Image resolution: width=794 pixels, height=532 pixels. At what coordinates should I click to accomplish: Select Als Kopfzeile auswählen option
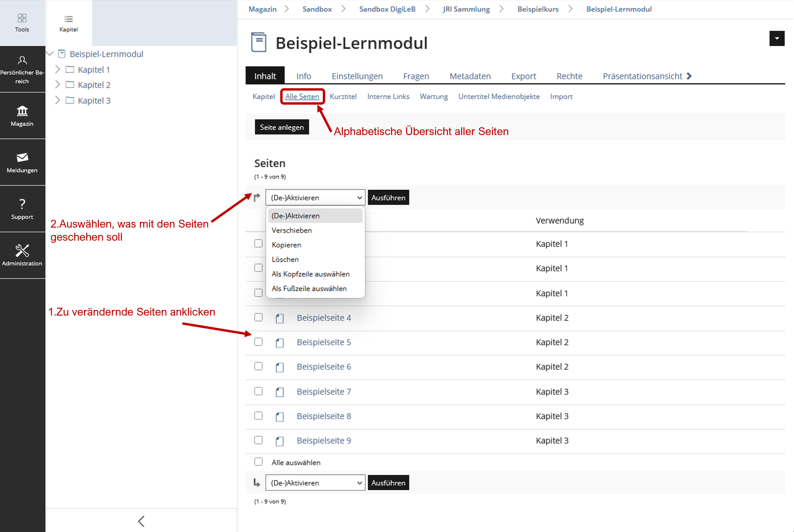click(x=310, y=274)
